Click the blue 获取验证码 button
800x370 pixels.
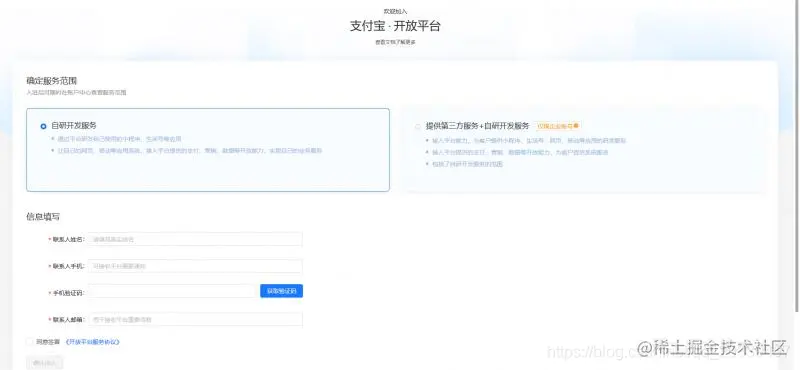pyautogui.click(x=282, y=291)
